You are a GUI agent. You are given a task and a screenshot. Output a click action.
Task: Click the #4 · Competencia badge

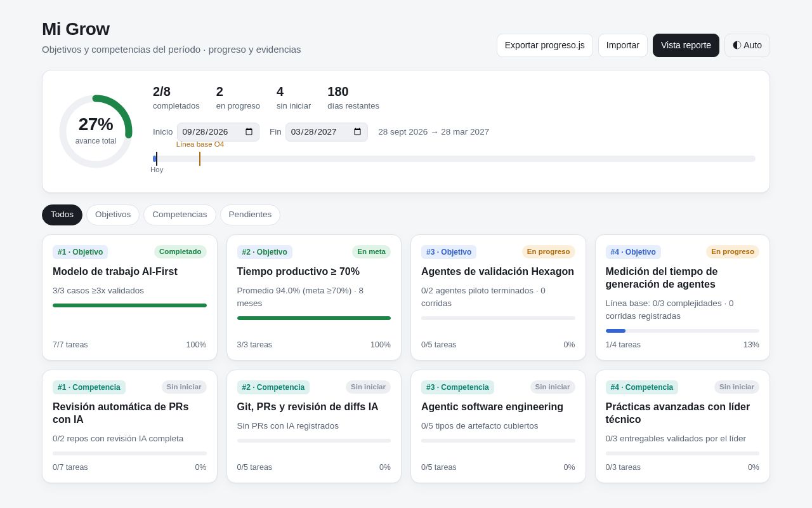[x=642, y=387]
